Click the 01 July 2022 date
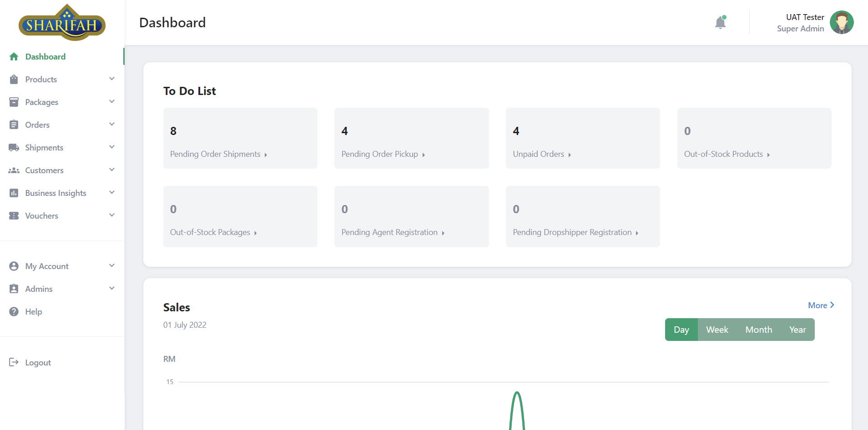The height and width of the screenshot is (430, 868). tap(185, 325)
